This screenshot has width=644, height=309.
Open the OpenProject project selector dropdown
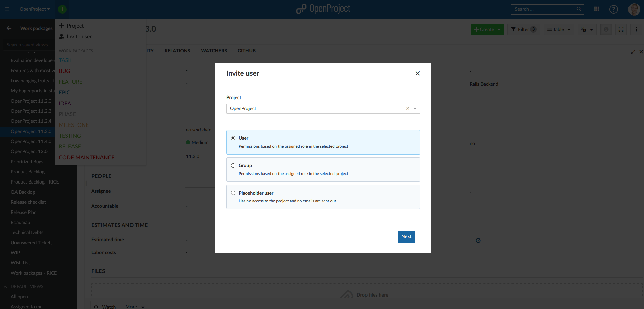(34, 9)
